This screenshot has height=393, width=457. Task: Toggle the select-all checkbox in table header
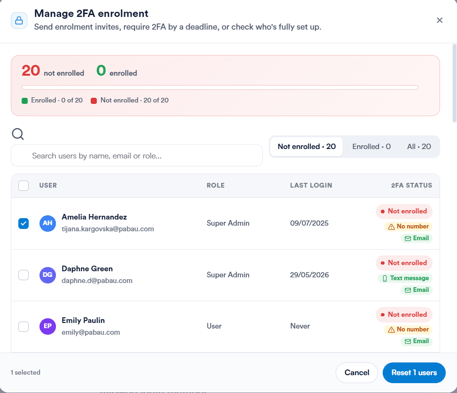tap(23, 185)
